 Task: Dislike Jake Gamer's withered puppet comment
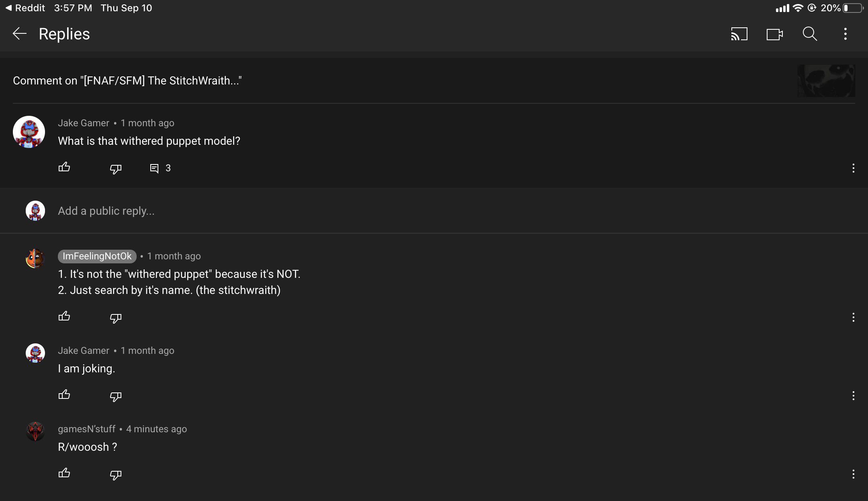115,168
